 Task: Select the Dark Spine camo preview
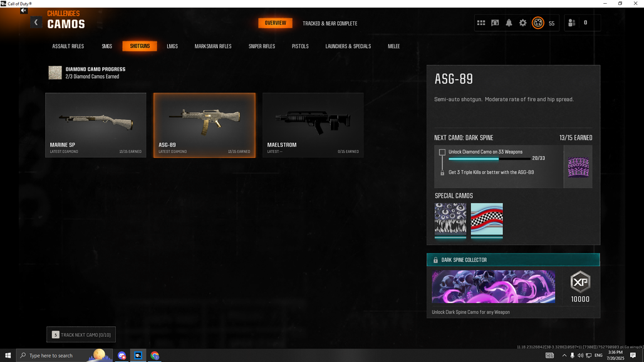(x=578, y=167)
